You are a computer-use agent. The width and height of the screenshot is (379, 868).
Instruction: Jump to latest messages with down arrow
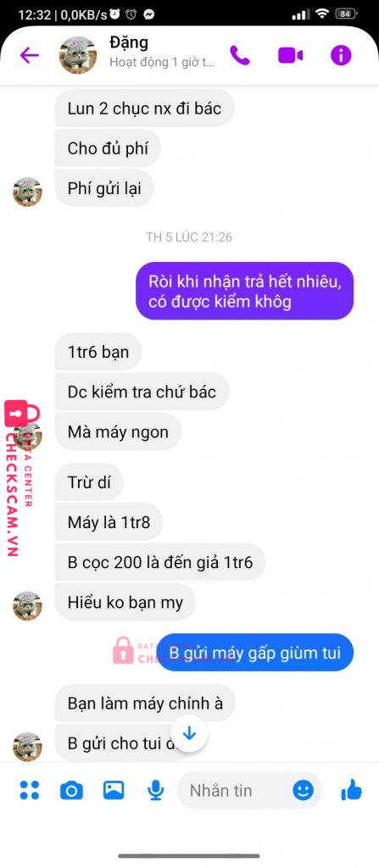click(x=190, y=733)
